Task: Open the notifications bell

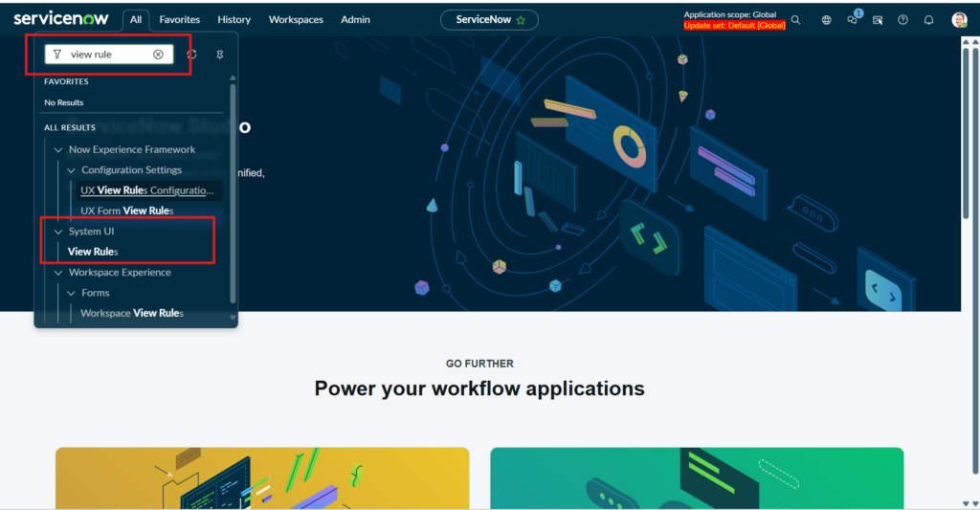Action: pyautogui.click(x=928, y=20)
